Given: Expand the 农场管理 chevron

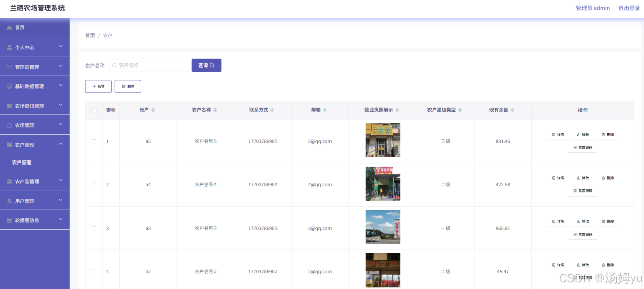Looking at the screenshot, I should coord(60,124).
